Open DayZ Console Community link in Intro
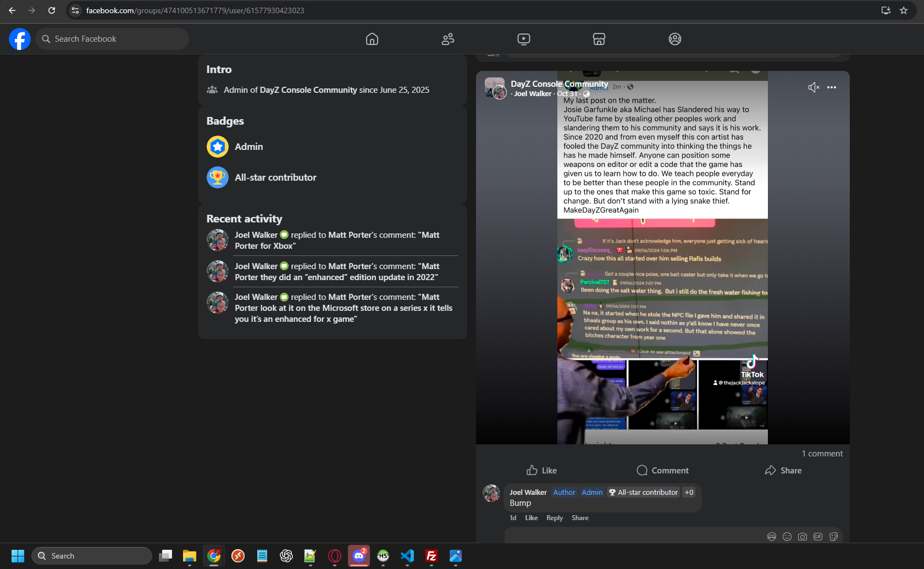 click(308, 90)
